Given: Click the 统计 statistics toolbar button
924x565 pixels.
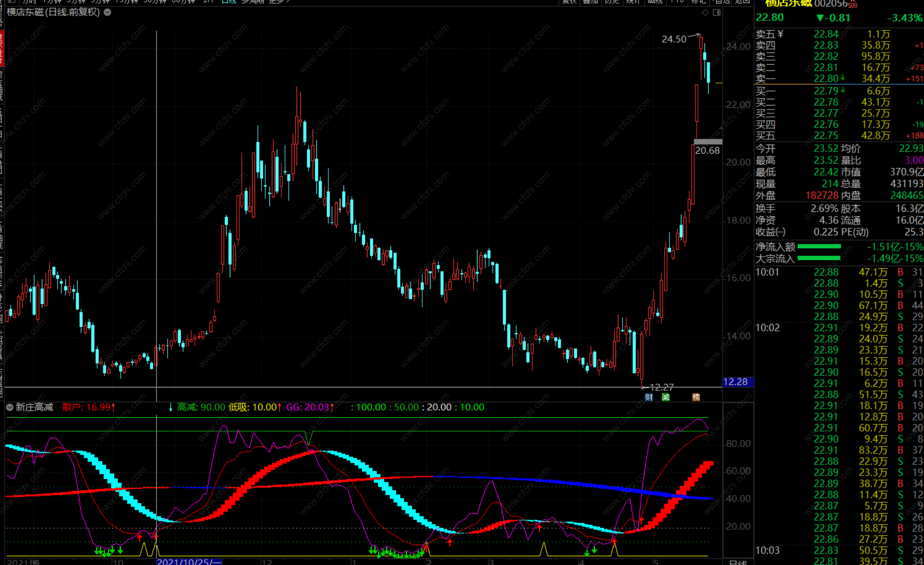Looking at the screenshot, I should 633,2.
